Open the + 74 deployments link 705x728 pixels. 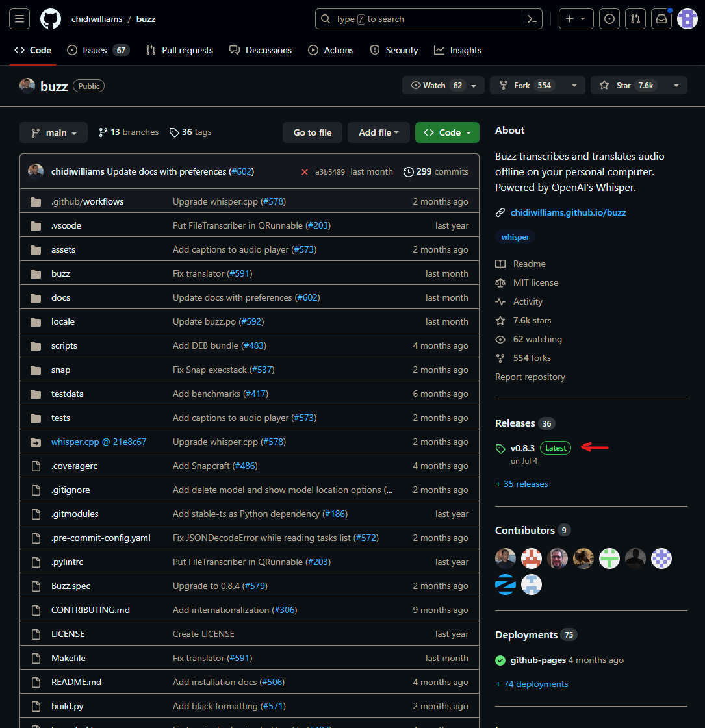click(532, 684)
